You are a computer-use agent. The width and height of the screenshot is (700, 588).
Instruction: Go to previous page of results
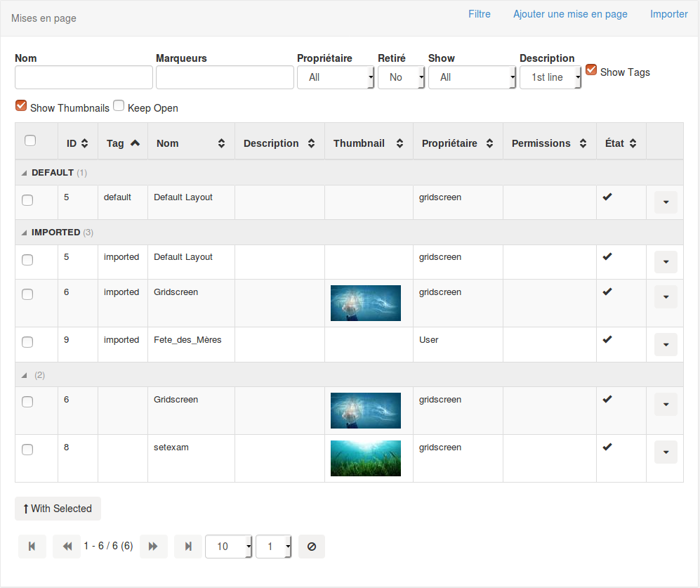pos(67,547)
